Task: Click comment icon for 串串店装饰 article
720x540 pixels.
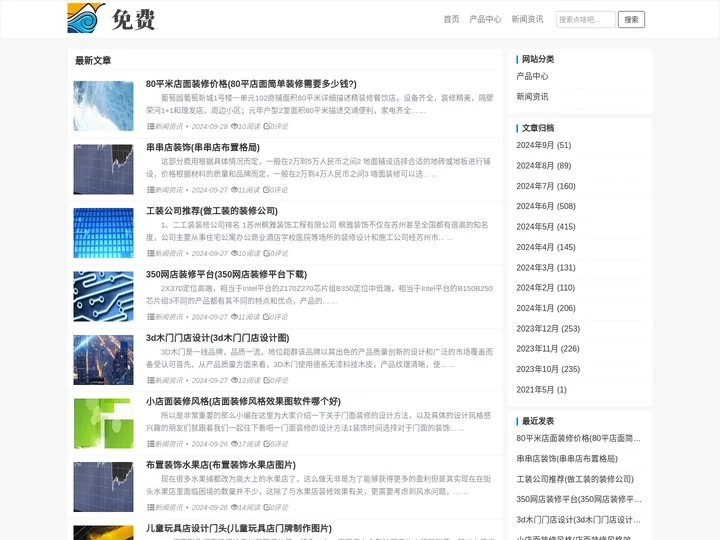Action: tap(266, 190)
